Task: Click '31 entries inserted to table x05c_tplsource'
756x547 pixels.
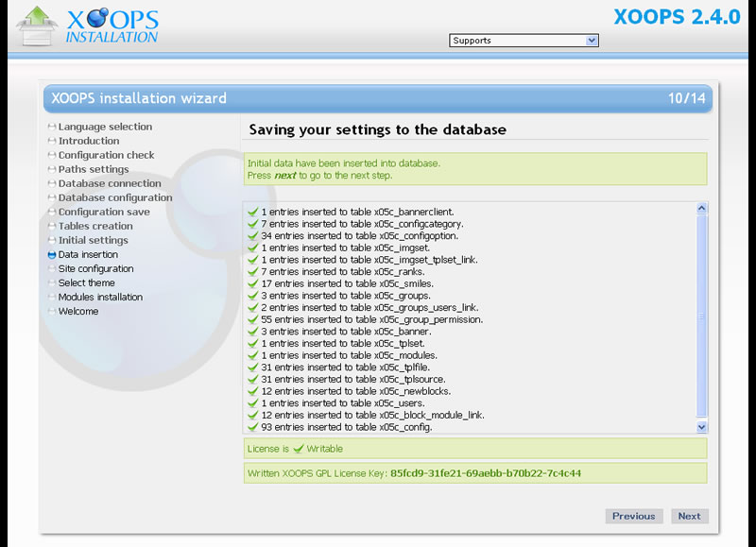Action: [x=353, y=379]
